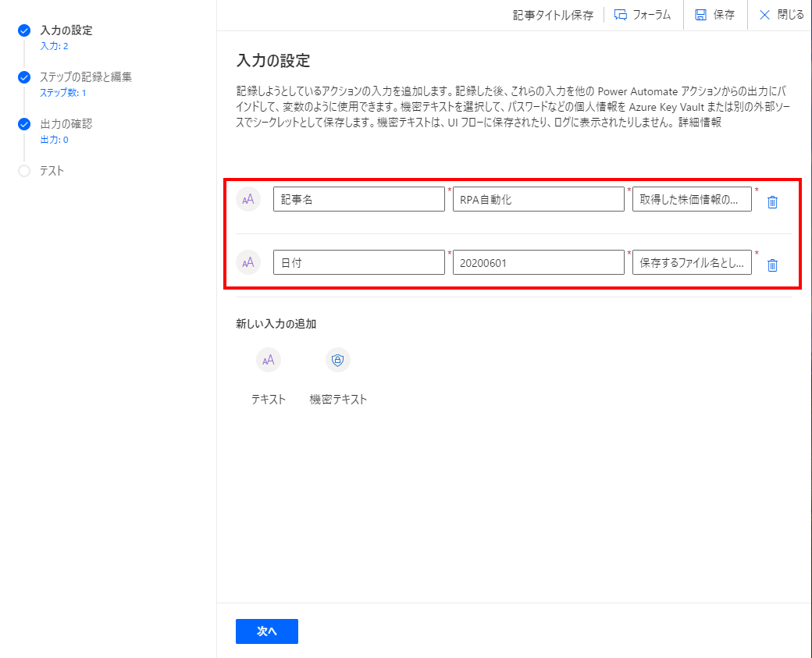Edit the 保存するファイル名とし... description field
Viewport: 812px width, 658px height.
pyautogui.click(x=691, y=262)
